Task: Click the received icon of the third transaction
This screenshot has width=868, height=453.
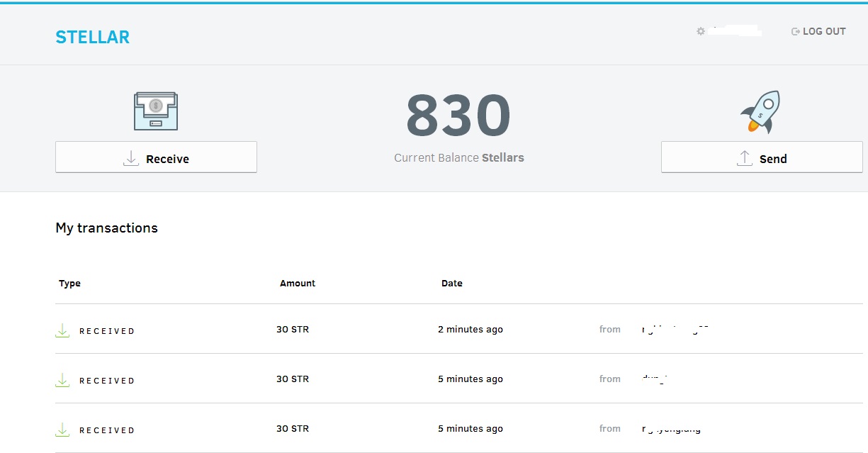Action: tap(62, 430)
